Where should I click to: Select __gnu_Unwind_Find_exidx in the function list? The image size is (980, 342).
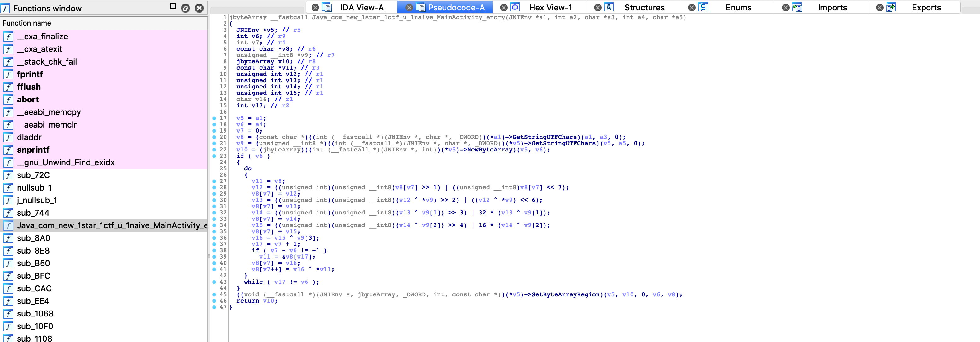(x=103, y=162)
